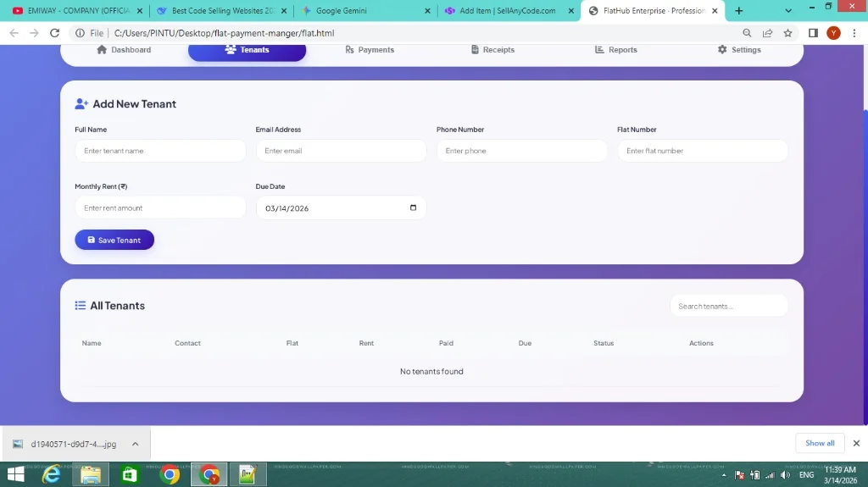Focus the Flat Number field
The height and width of the screenshot is (487, 868).
click(x=703, y=151)
